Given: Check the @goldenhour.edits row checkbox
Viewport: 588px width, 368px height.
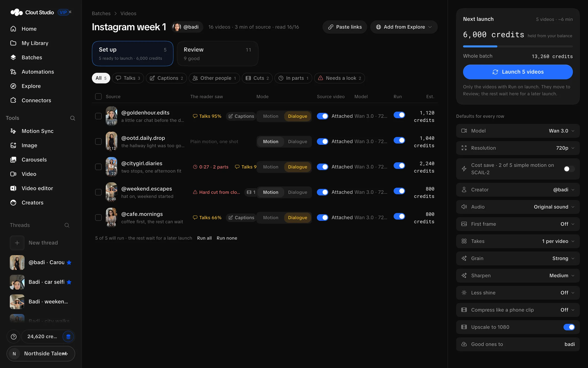Looking at the screenshot, I should (x=98, y=116).
